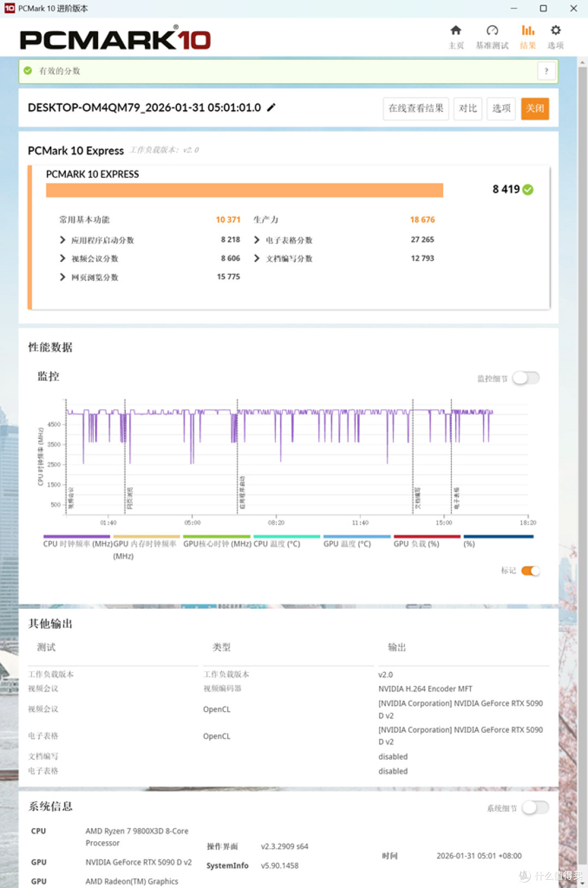Expand the 电子表格分数 row
This screenshot has width=588, height=888.
point(257,240)
